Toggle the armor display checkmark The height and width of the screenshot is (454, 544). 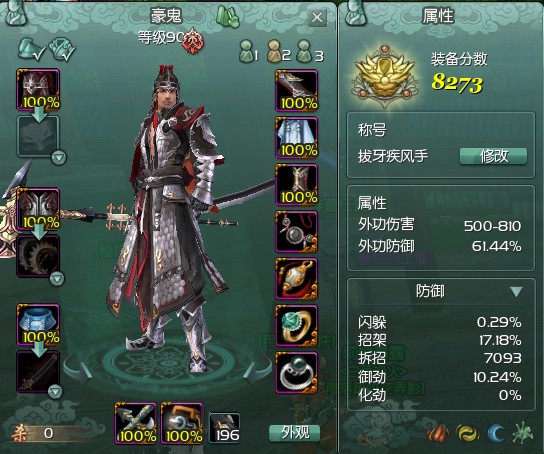(62, 49)
